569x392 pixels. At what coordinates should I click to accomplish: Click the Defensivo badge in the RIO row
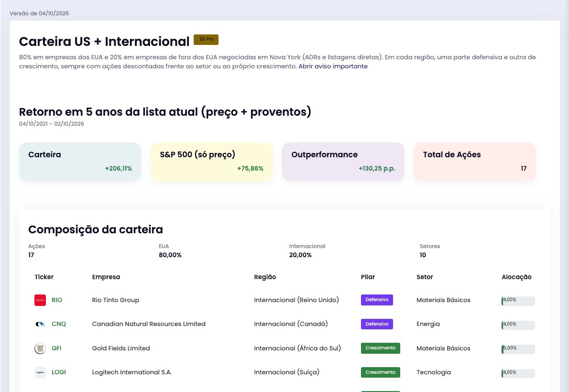point(377,300)
